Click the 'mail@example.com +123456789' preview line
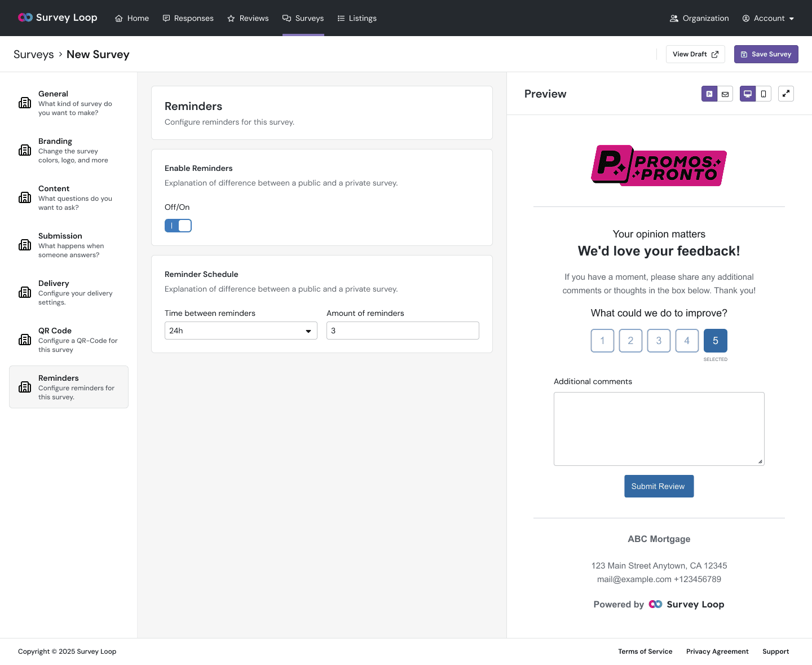 [x=659, y=579]
